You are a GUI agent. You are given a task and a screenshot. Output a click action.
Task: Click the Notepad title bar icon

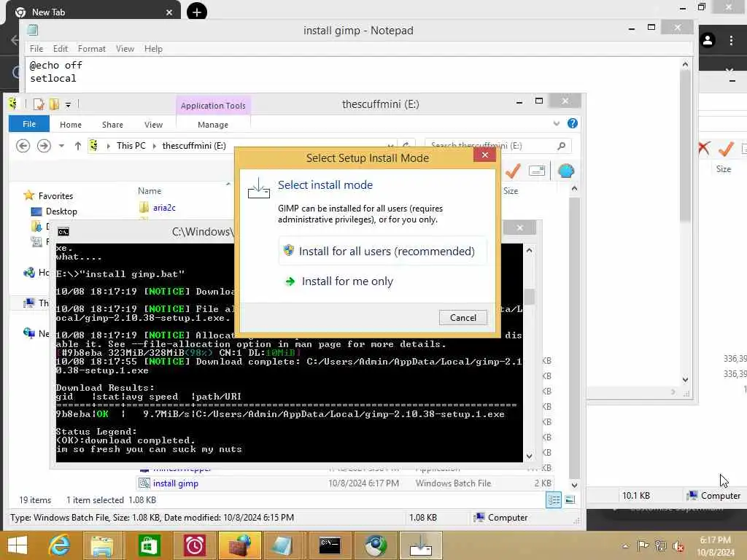tap(32, 30)
